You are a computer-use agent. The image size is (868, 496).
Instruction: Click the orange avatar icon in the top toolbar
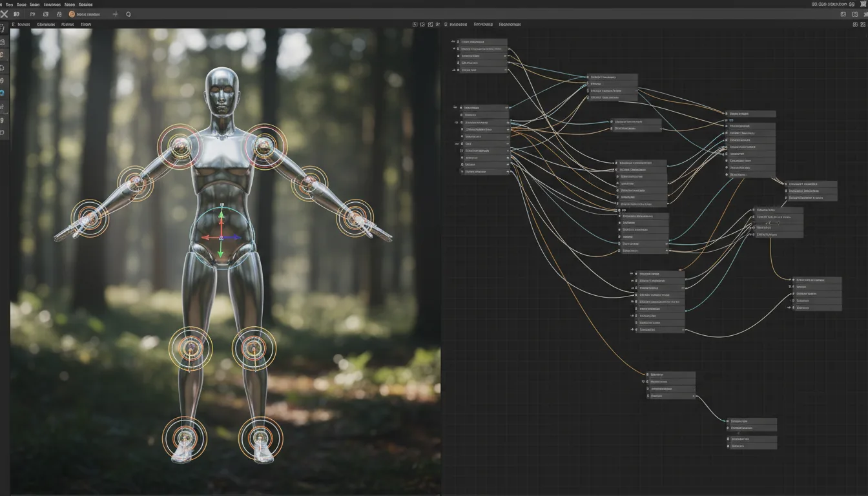(72, 14)
